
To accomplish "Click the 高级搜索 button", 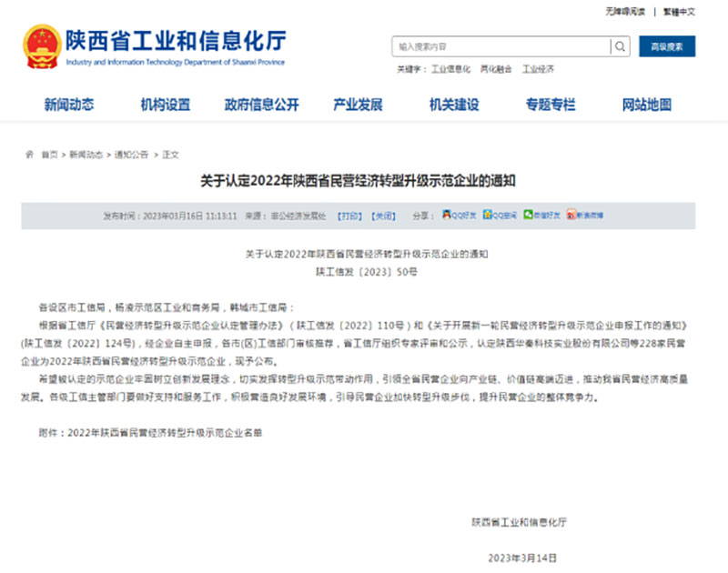I will tap(666, 46).
